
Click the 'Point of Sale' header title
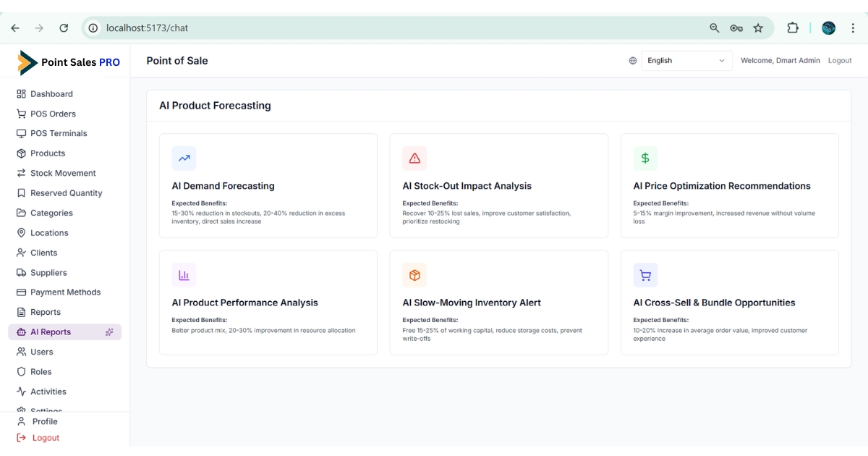tap(177, 61)
